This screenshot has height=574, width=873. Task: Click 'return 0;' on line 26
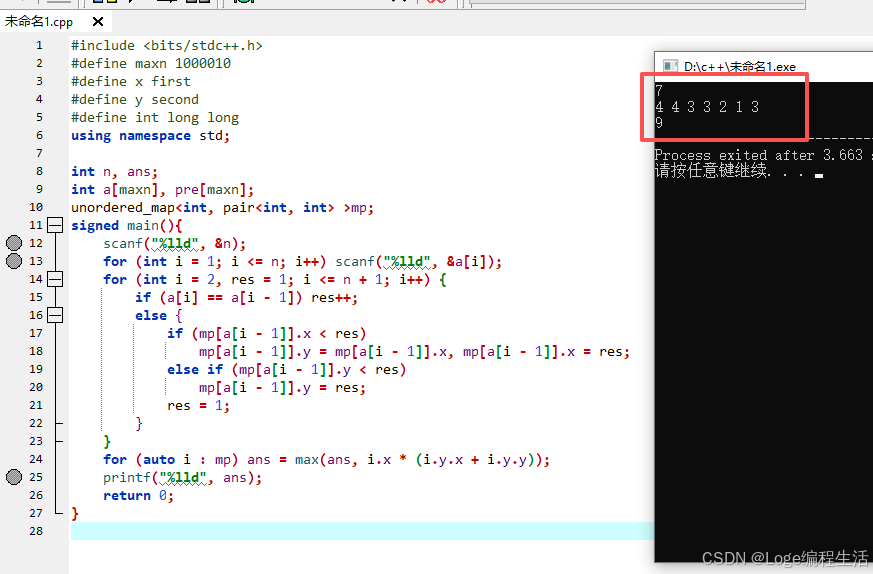(x=139, y=495)
